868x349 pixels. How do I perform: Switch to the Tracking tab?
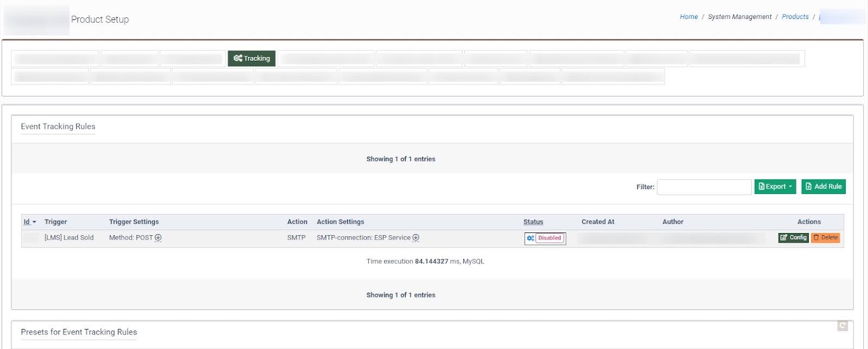tap(252, 59)
